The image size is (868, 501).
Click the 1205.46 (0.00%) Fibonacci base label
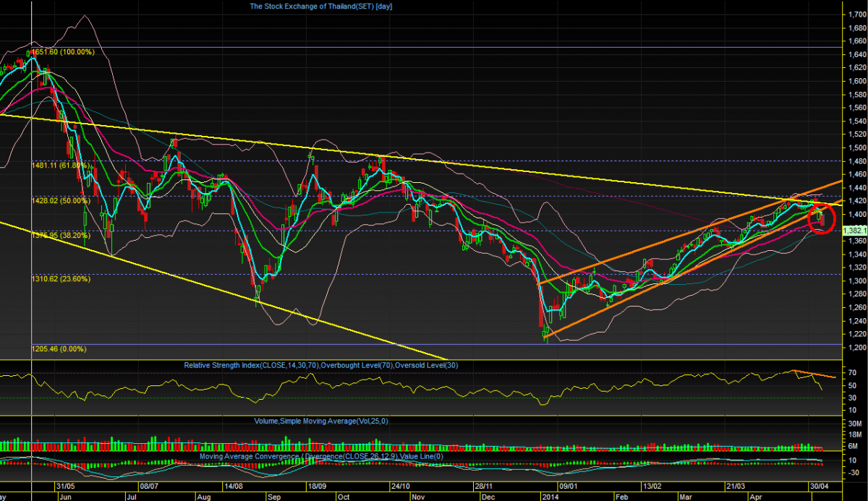(58, 348)
